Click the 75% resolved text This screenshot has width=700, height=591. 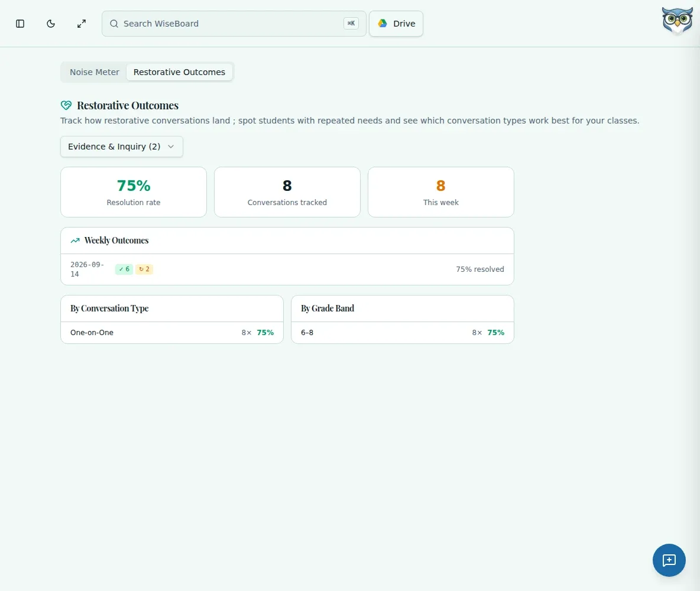(x=480, y=269)
